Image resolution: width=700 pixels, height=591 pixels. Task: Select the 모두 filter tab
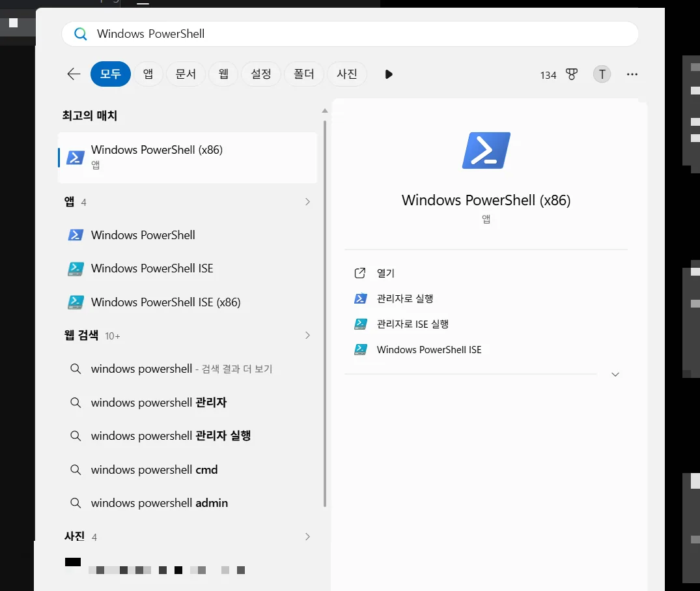click(x=110, y=74)
